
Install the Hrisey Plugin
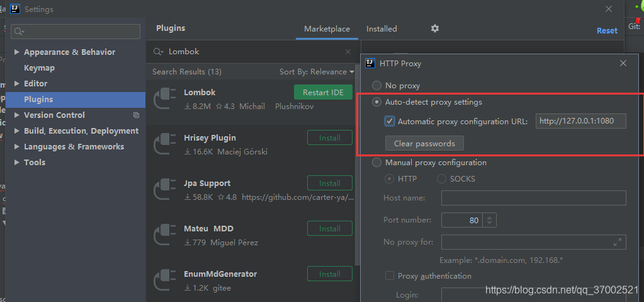[x=330, y=138]
